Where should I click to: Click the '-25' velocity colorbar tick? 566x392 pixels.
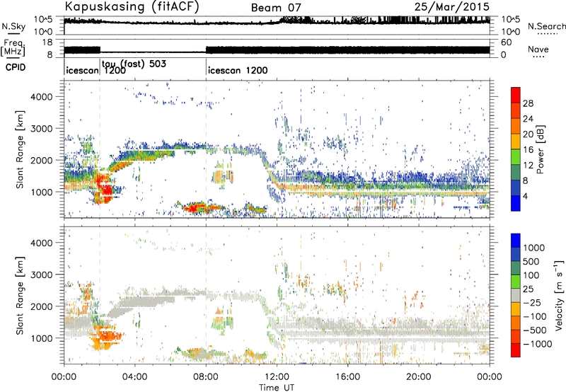coord(533,302)
